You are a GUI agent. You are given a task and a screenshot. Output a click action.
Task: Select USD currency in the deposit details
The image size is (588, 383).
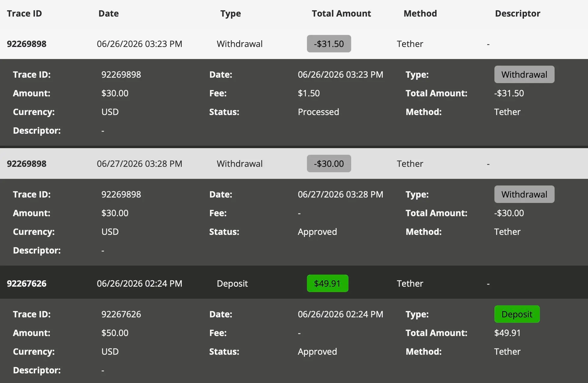coord(110,352)
